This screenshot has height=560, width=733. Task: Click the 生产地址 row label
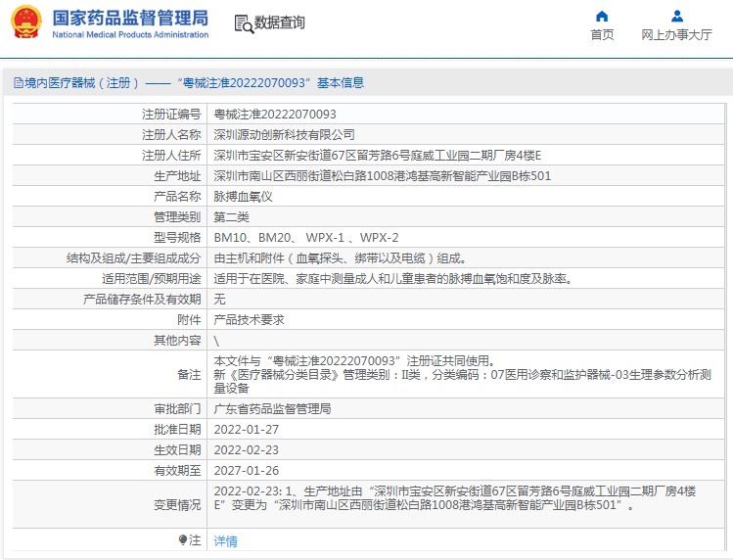point(178,176)
